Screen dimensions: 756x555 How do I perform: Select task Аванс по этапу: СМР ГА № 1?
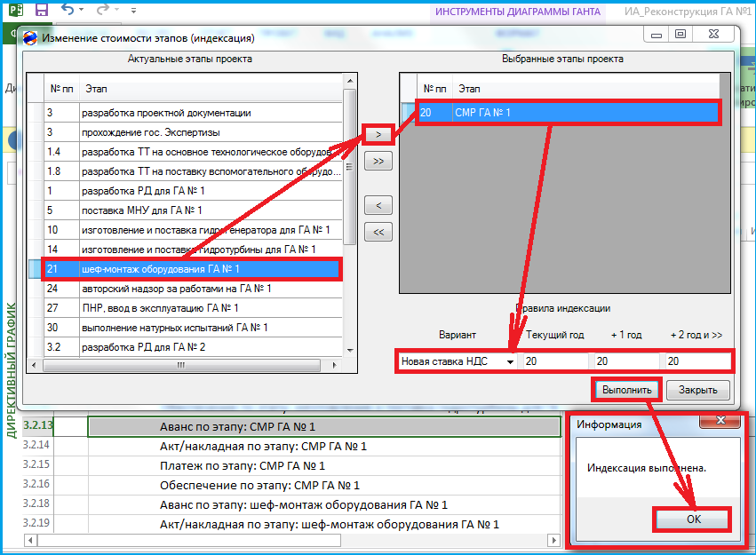[x=324, y=427]
